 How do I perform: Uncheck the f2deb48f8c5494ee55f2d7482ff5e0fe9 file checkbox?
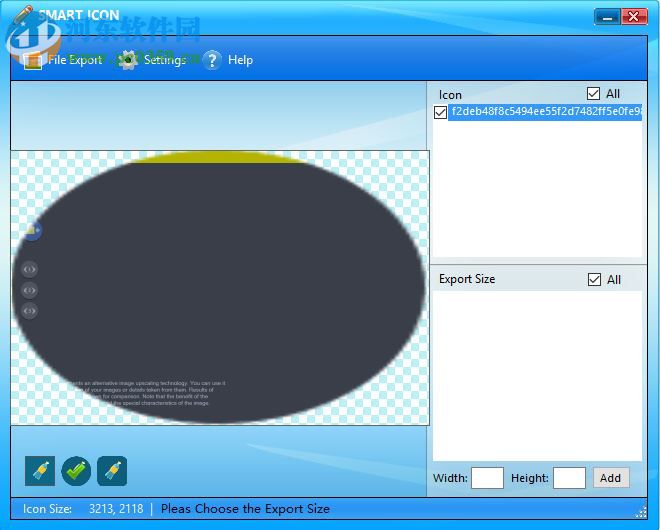pyautogui.click(x=440, y=112)
